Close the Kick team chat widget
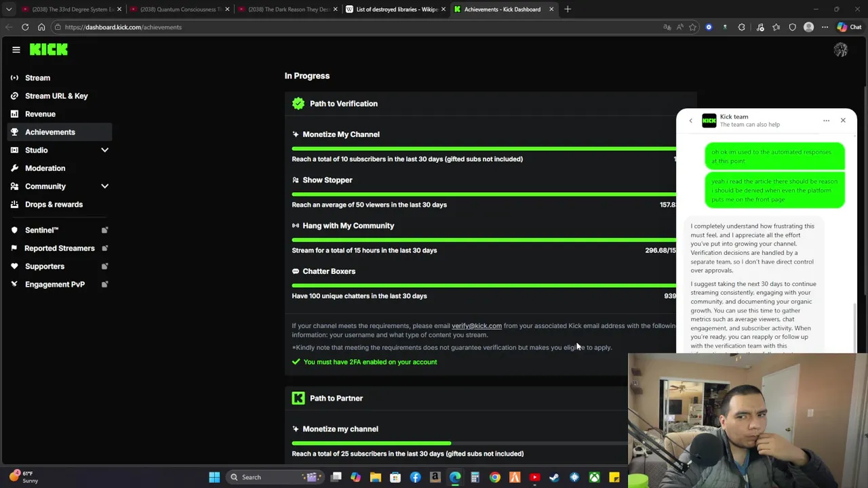This screenshot has width=868, height=488. [843, 120]
